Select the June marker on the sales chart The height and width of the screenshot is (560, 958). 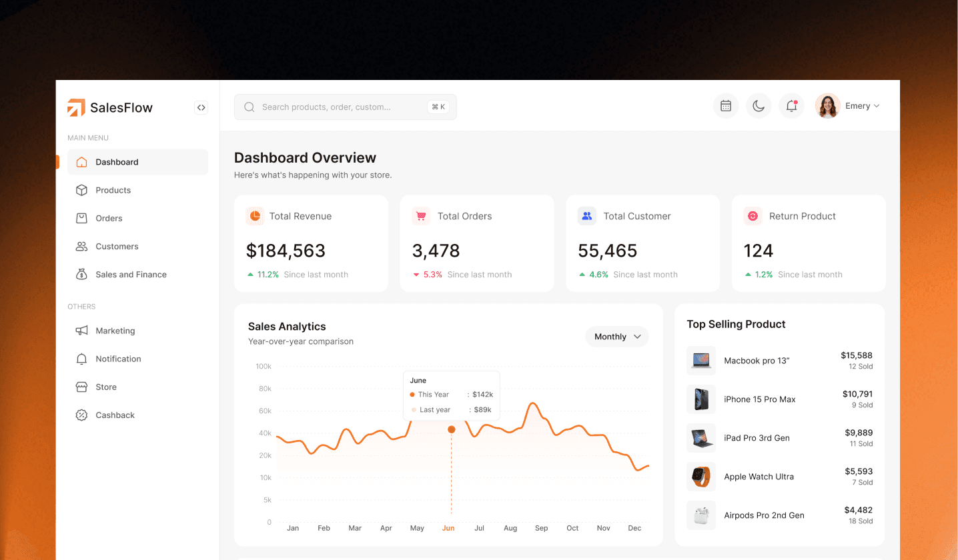pyautogui.click(x=452, y=430)
